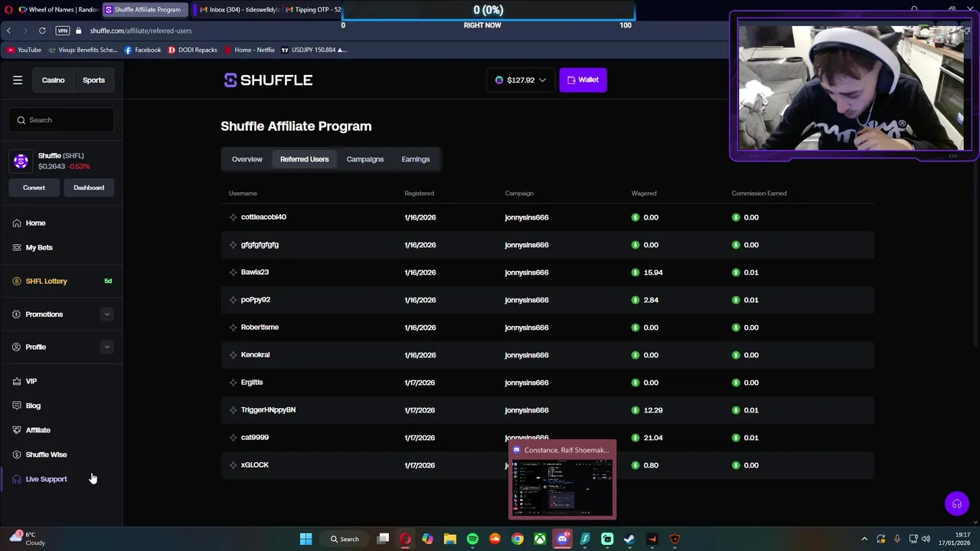Open Discord from the taskbar

(563, 539)
